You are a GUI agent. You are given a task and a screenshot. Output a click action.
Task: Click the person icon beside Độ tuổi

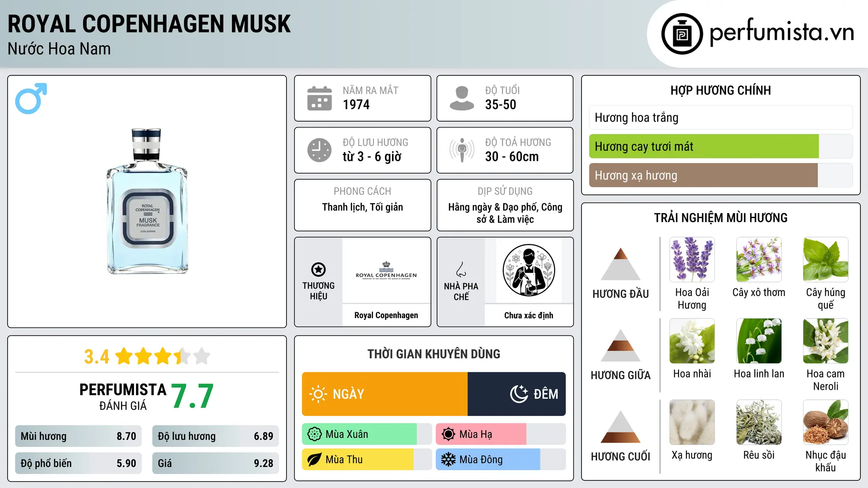pyautogui.click(x=462, y=98)
